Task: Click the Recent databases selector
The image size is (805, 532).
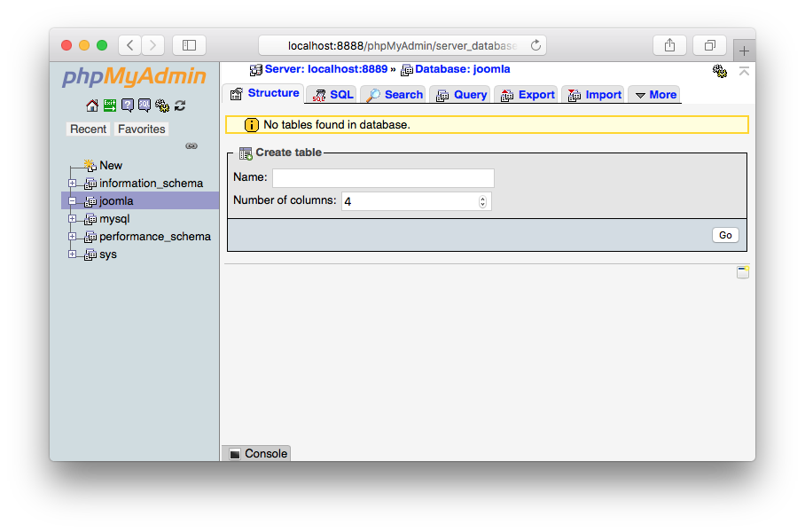Action: click(88, 129)
